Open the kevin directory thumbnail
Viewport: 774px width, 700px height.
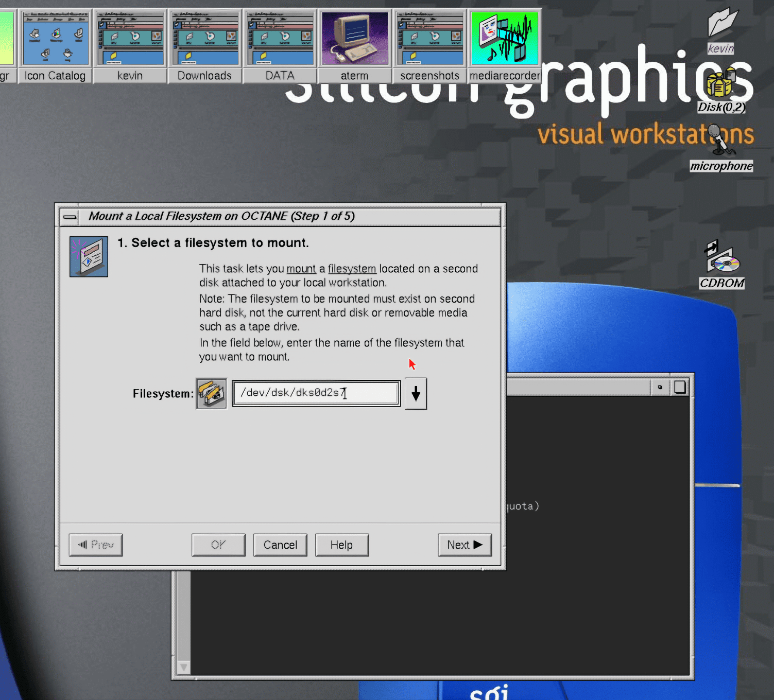pos(130,46)
